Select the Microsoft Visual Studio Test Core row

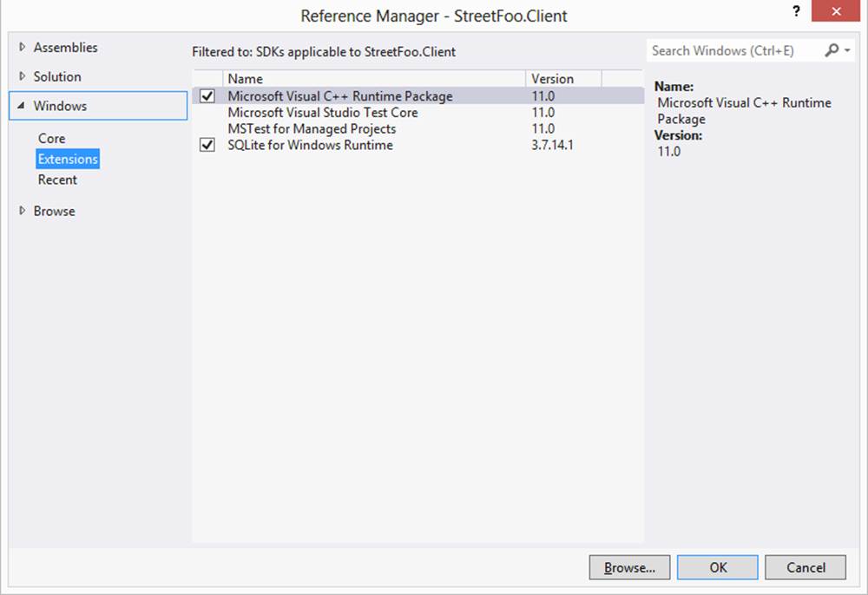pyautogui.click(x=418, y=112)
